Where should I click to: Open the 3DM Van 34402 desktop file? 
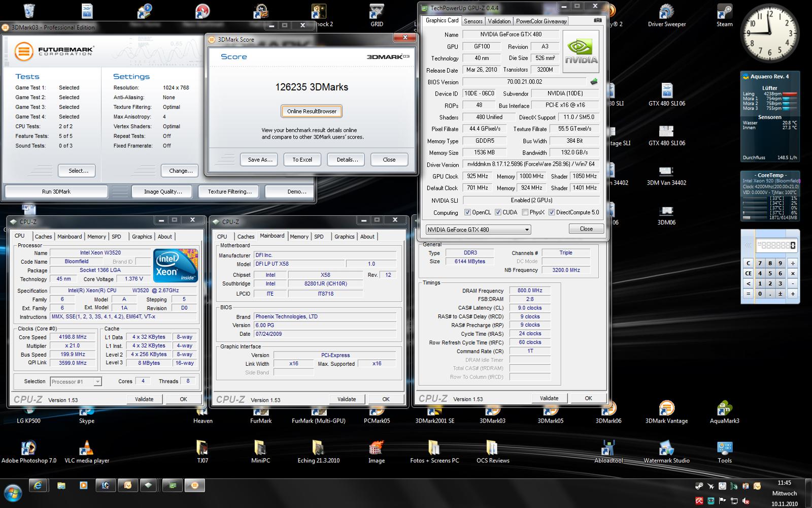pos(666,175)
